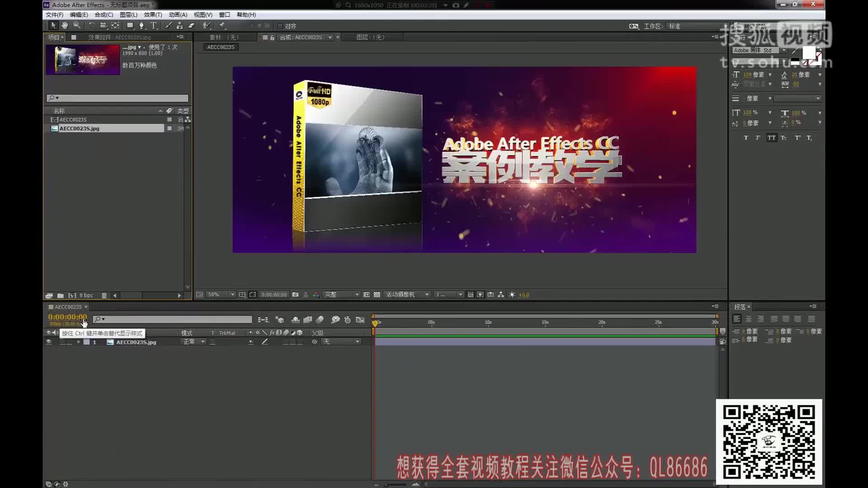The width and height of the screenshot is (868, 488).
Task: Toggle the transparency grid in viewer
Action: click(377, 295)
